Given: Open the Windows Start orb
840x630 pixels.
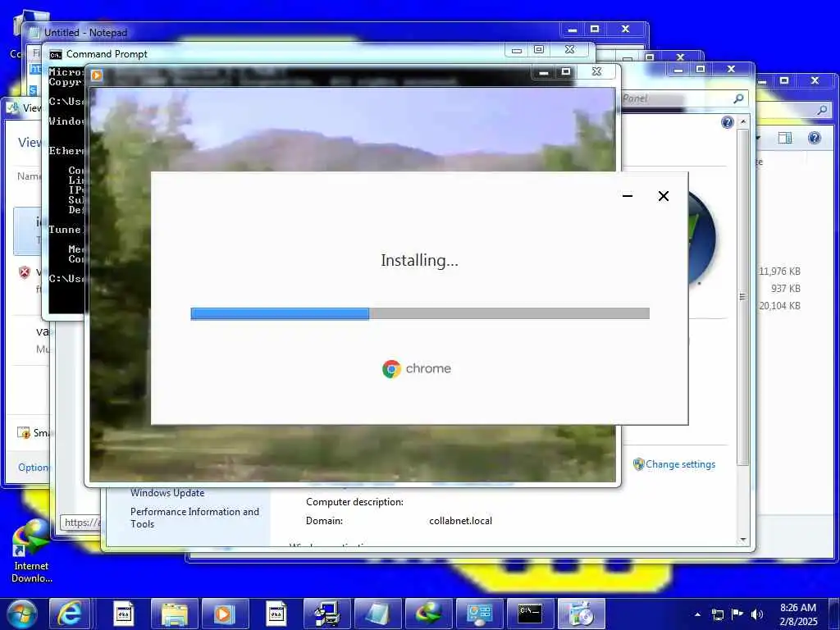Looking at the screenshot, I should click(x=22, y=614).
